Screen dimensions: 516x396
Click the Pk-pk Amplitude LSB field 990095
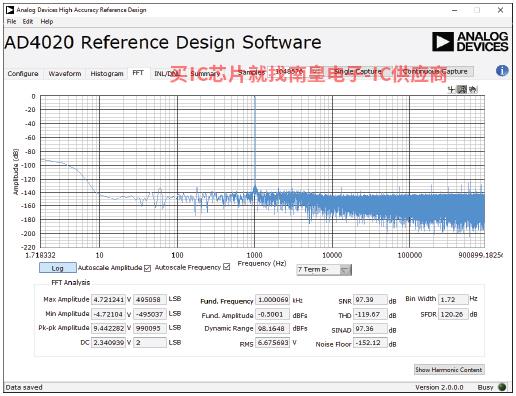[x=150, y=328]
